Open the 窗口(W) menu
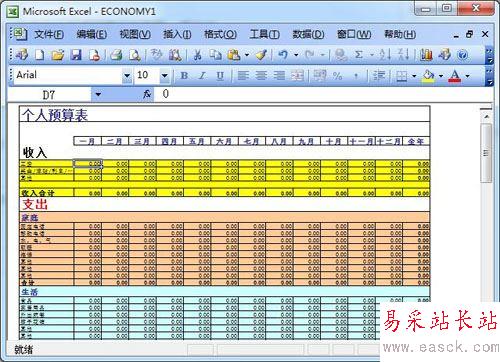 pyautogui.click(x=354, y=34)
